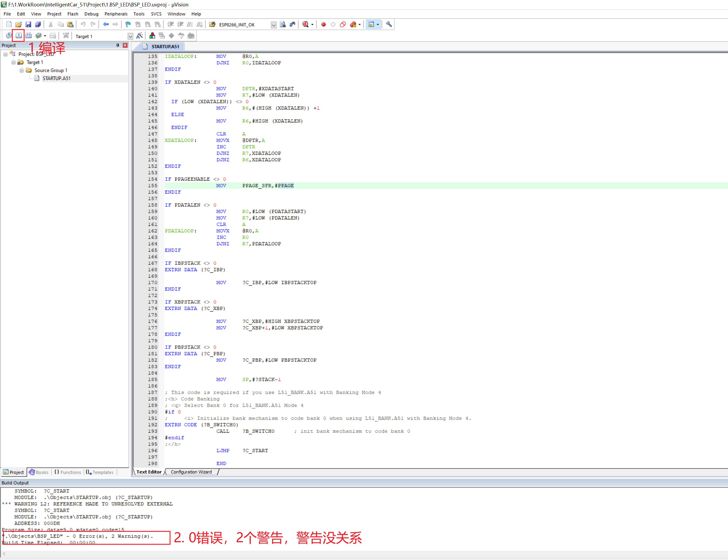Redo the last edit

point(93,24)
